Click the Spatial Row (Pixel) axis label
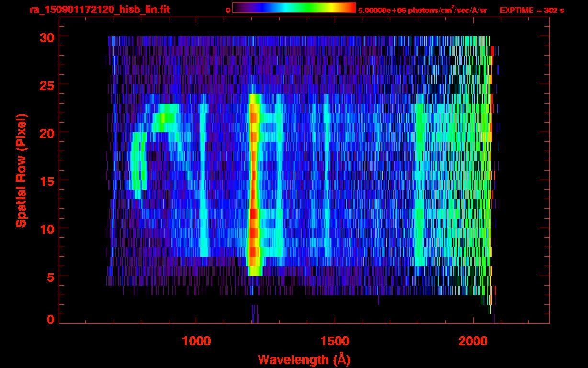 pos(21,170)
